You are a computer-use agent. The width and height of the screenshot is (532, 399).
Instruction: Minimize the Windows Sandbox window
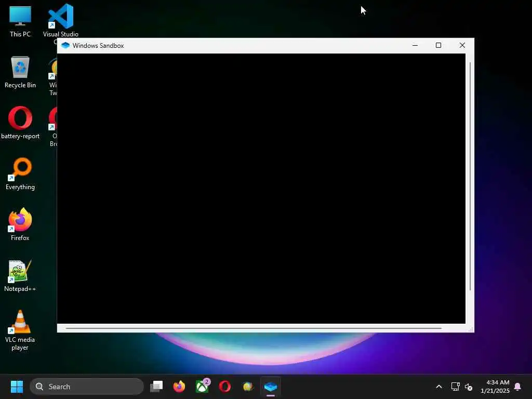(415, 46)
